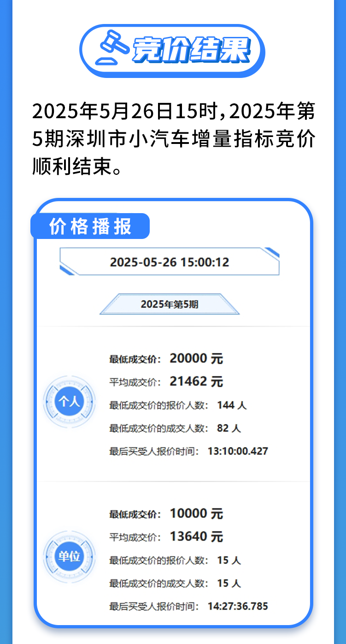Click the 单位 average price 13640 元
Screen dimensions: 346x644
196,537
